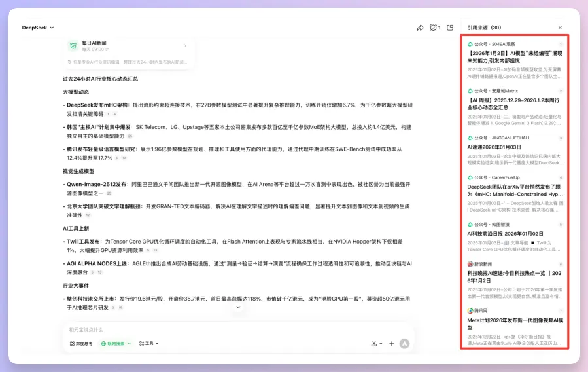Open the DeepSeek团队在arXiv source article
This screenshot has width=588, height=372.
515,191
